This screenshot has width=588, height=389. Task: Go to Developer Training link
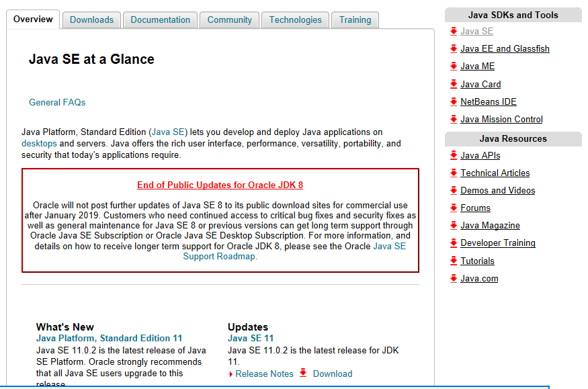point(498,243)
